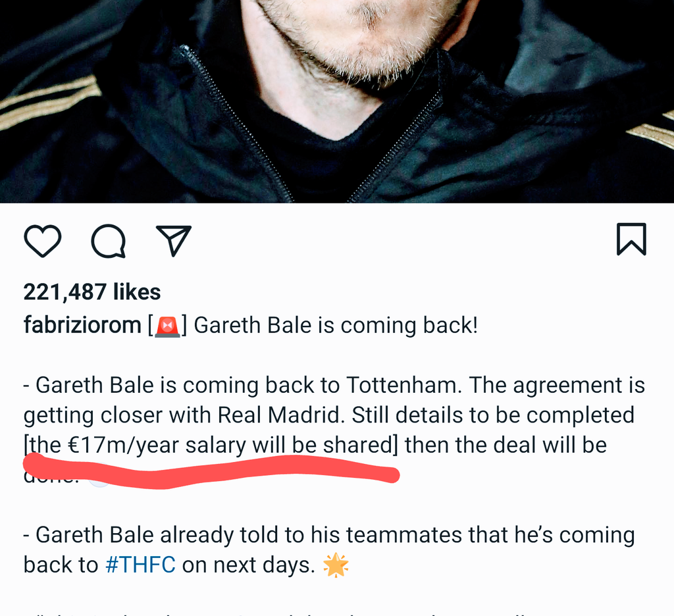Open the fabriziorom profile from caption
674x616 pixels.
[x=82, y=325]
